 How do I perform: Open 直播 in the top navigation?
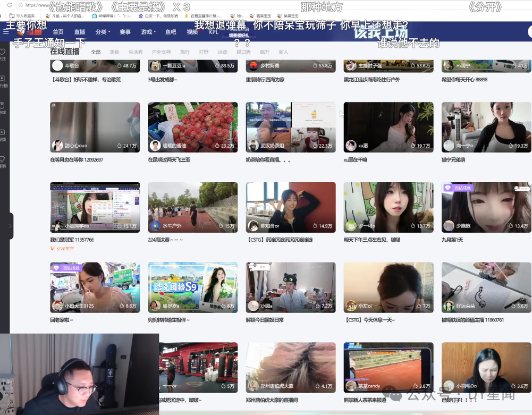[80, 32]
